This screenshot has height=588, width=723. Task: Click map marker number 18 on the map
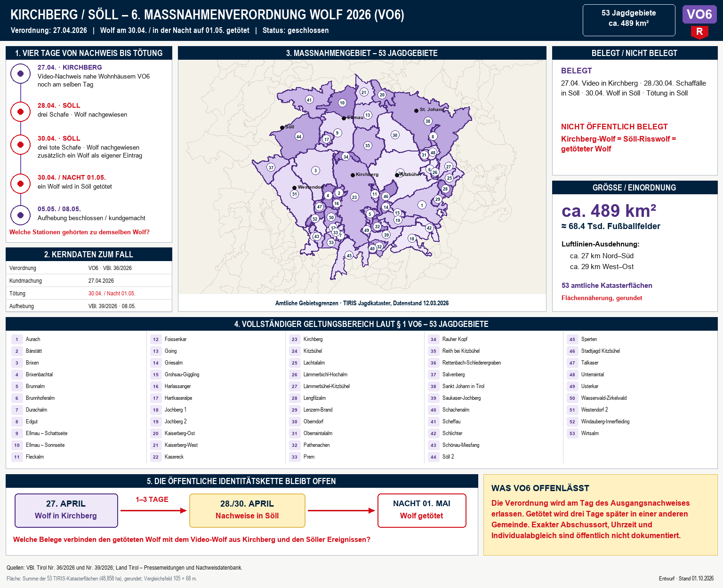pyautogui.click(x=412, y=238)
